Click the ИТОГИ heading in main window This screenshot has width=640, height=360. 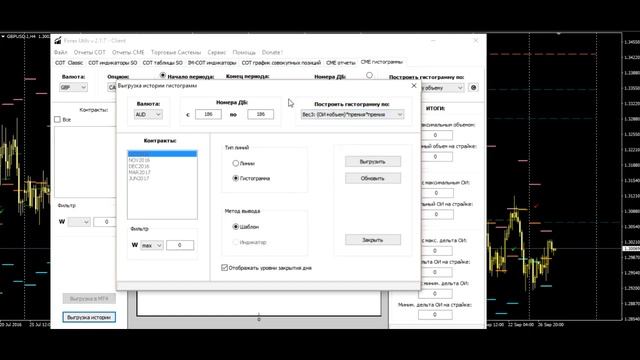point(436,109)
